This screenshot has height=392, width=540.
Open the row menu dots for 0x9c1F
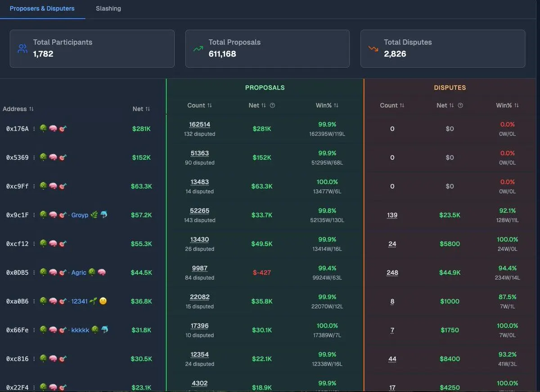coord(34,215)
